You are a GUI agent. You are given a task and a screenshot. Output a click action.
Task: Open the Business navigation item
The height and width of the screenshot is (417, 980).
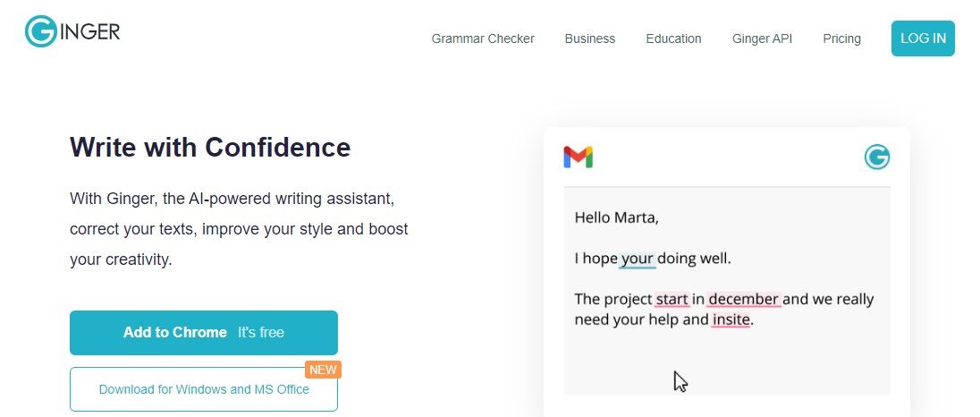click(x=590, y=38)
